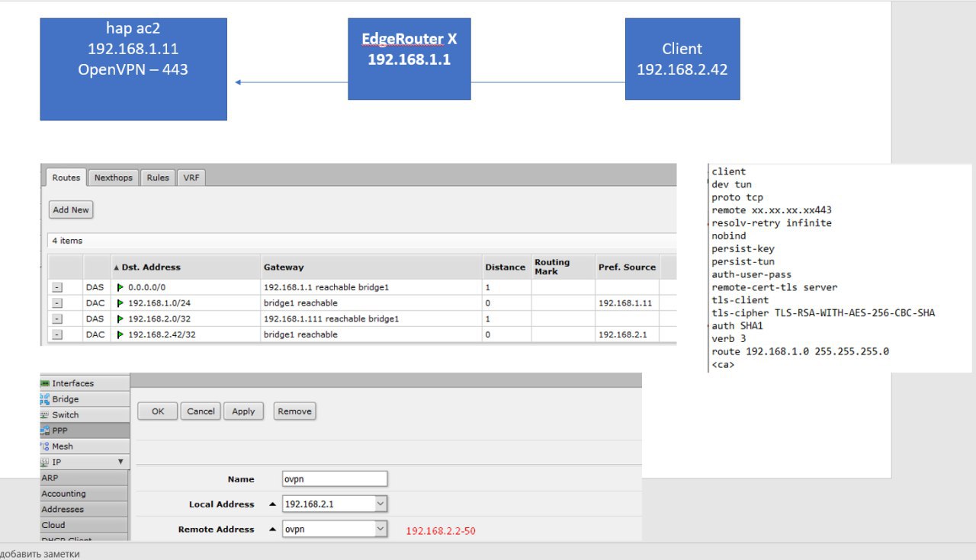Click the Gateway column header
The width and height of the screenshot is (976, 560).
[371, 267]
